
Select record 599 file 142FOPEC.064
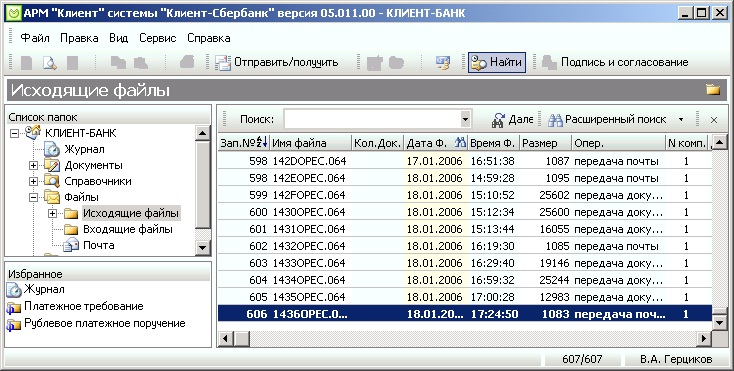tap(464, 195)
